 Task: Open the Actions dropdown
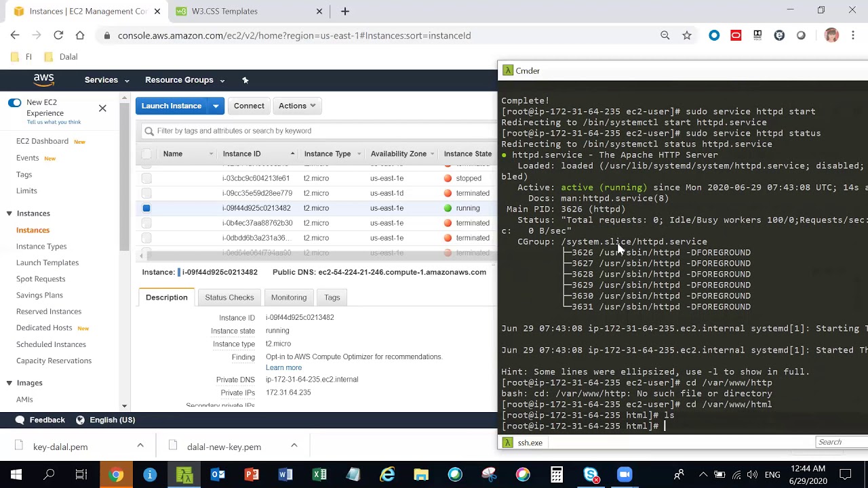point(297,106)
